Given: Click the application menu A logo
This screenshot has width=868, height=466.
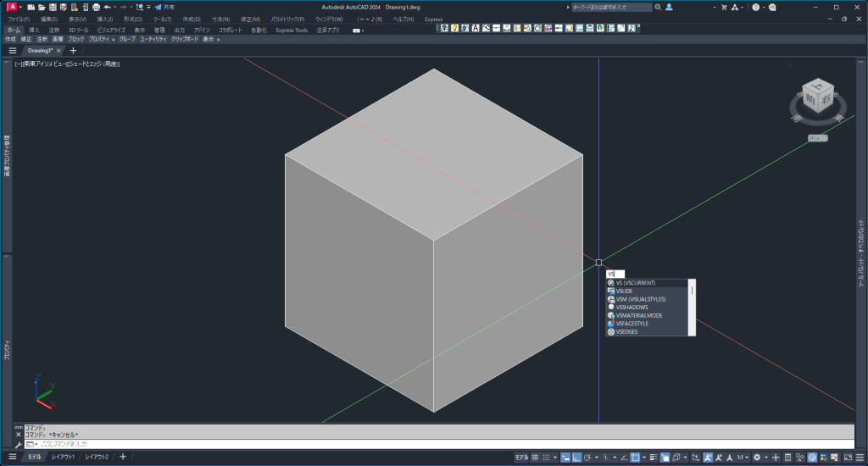Looking at the screenshot, I should [11, 7].
